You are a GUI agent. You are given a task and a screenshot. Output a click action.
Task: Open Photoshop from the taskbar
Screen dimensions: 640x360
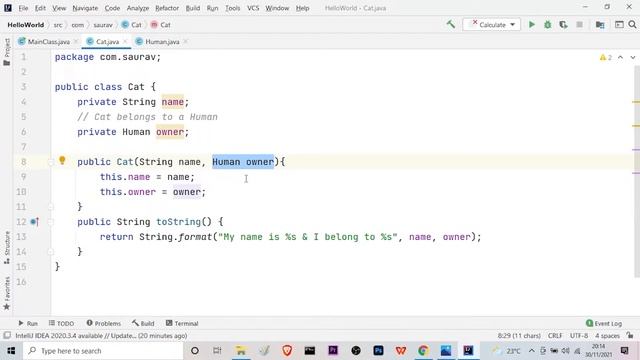[378, 351]
